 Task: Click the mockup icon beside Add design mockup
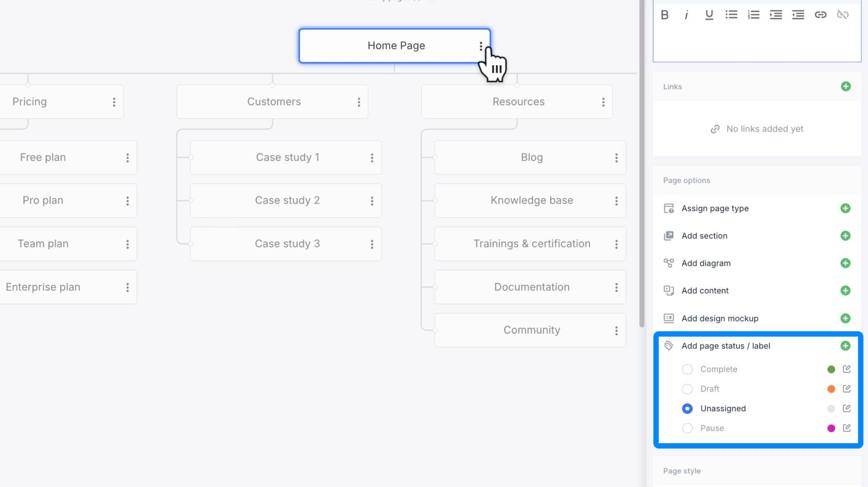pos(669,318)
